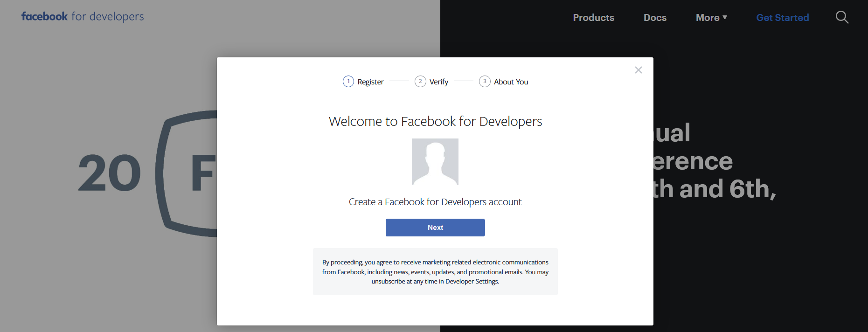This screenshot has width=868, height=332.
Task: Click the step 2 numbered circle
Action: coord(420,82)
